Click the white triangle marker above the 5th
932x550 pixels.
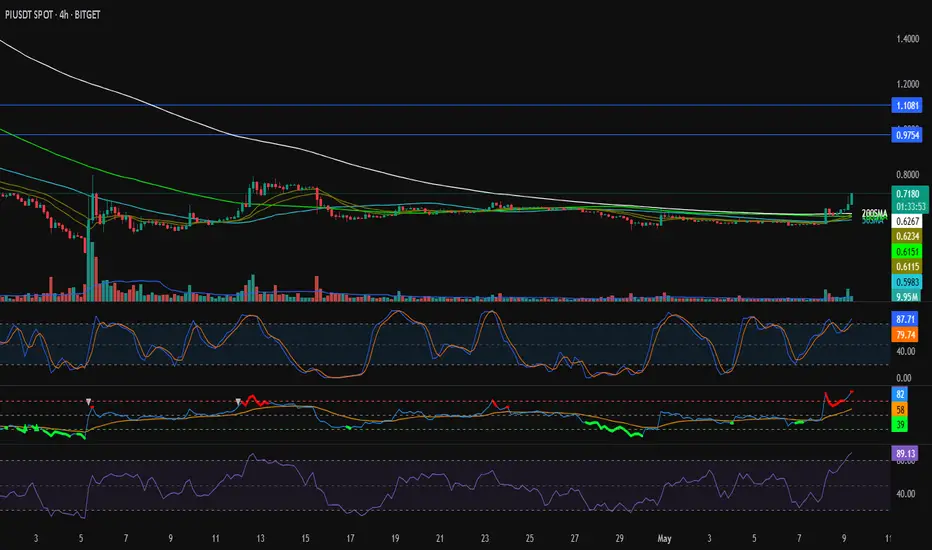[x=89, y=402]
